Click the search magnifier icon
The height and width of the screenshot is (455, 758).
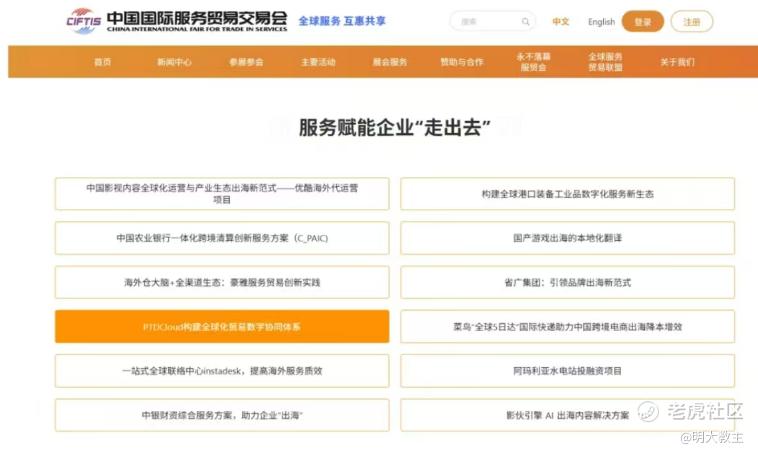pyautogui.click(x=525, y=22)
